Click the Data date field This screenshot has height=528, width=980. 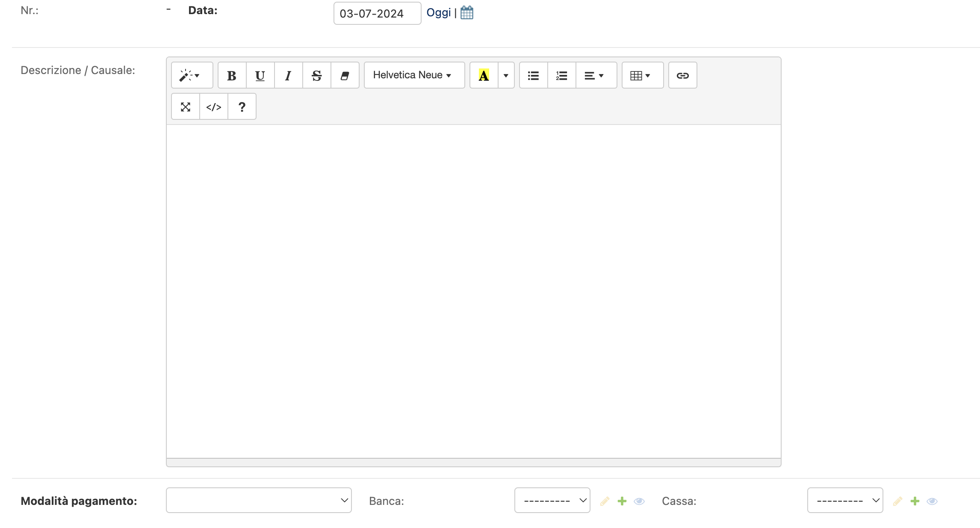pos(377,13)
